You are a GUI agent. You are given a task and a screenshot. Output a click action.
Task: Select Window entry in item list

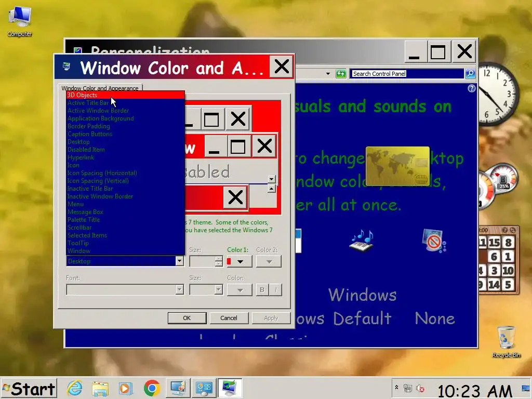click(x=126, y=251)
